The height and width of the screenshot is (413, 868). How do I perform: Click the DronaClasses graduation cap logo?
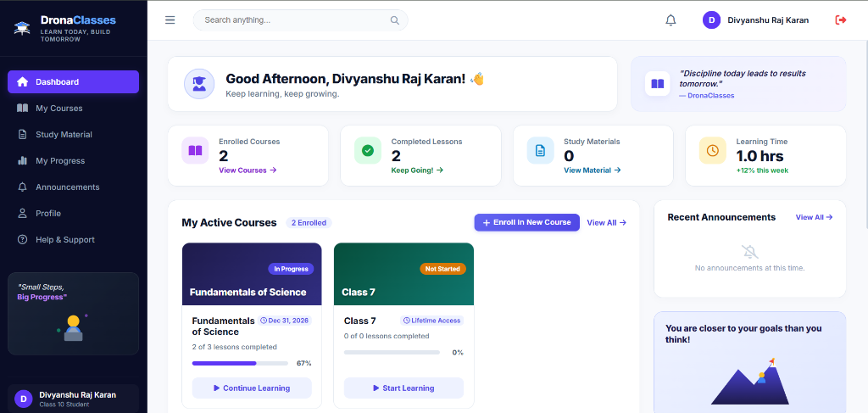(22, 28)
